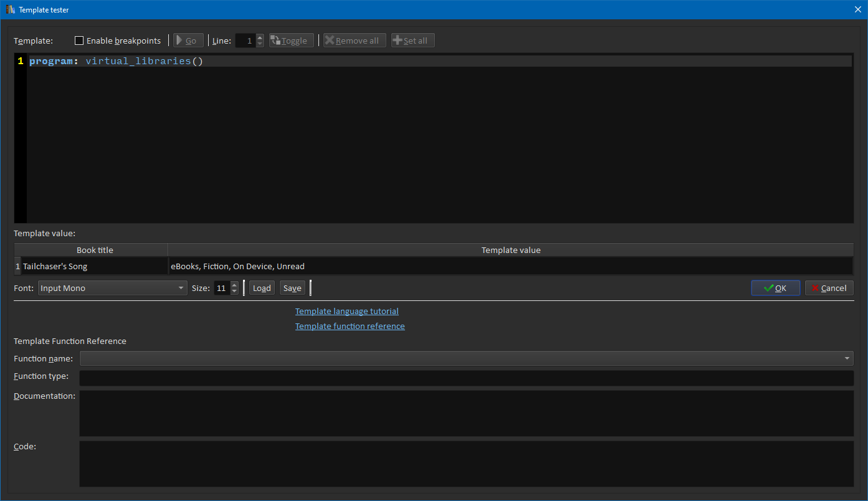This screenshot has width=868, height=501.
Task: Close the Template tester window
Action: [x=857, y=10]
